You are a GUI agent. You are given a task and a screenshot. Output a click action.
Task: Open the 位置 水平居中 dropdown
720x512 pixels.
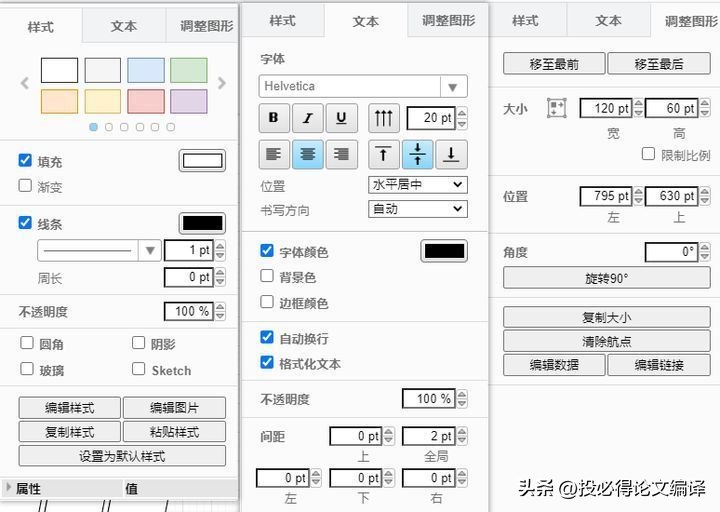point(418,185)
